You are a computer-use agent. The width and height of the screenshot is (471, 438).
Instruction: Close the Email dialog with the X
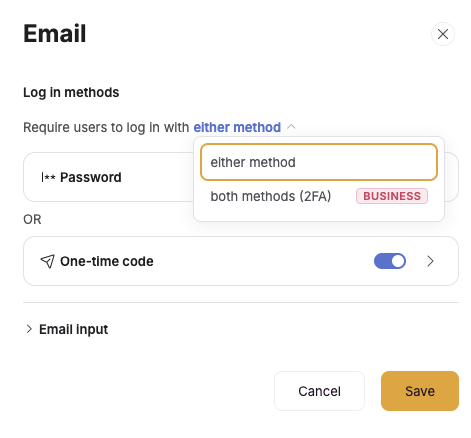click(x=443, y=34)
